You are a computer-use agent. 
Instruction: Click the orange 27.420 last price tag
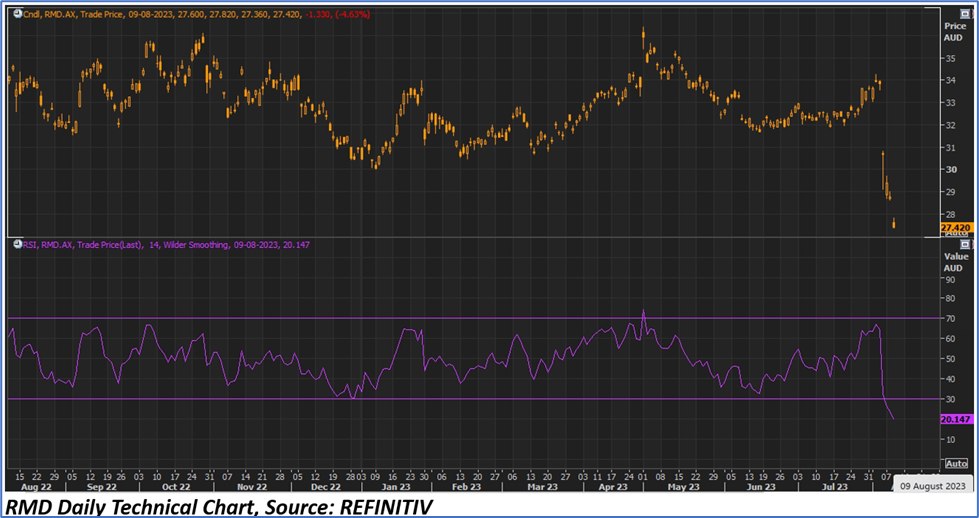955,227
